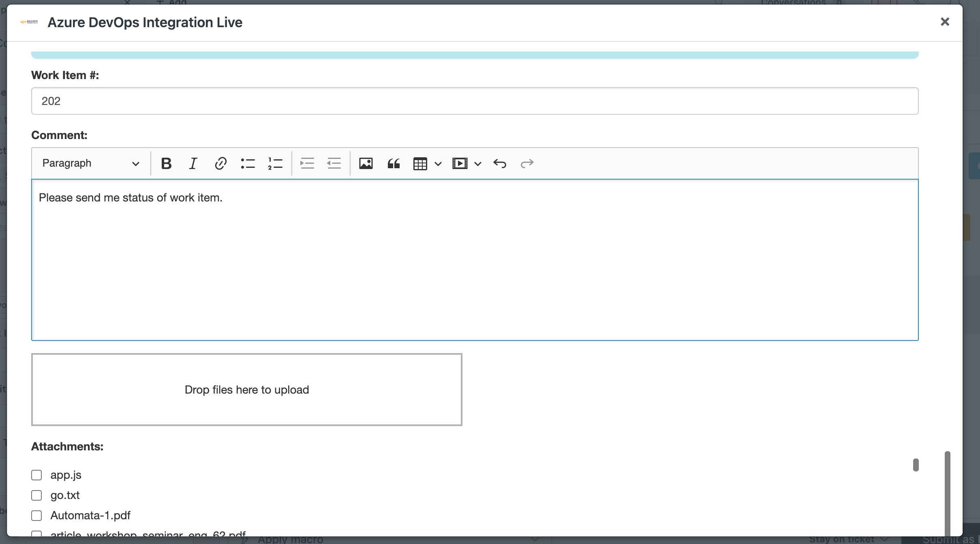Viewport: 980px width, 544px height.
Task: Click the DevOps Integration app logo
Action: (29, 22)
